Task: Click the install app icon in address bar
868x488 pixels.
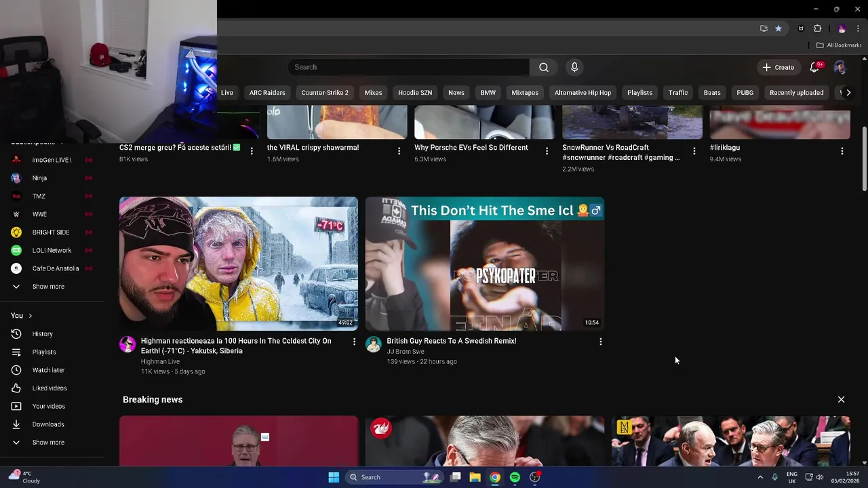Action: click(x=764, y=28)
